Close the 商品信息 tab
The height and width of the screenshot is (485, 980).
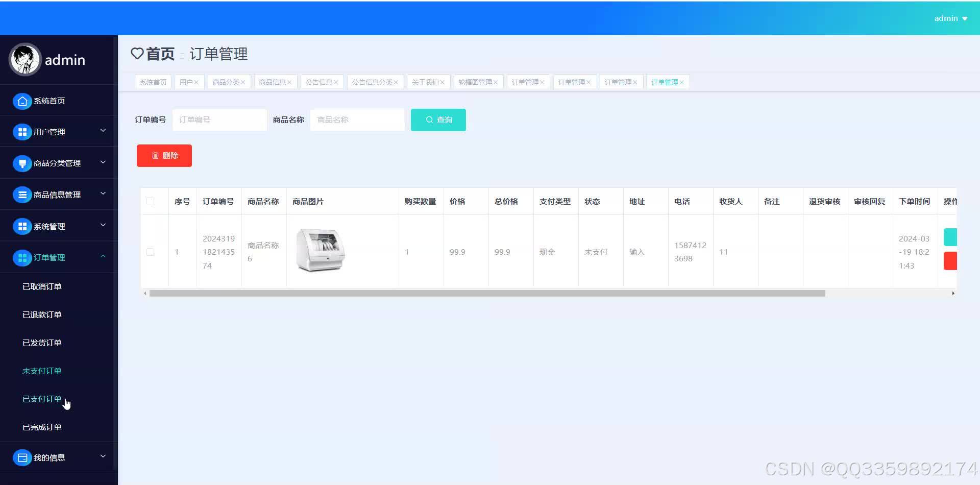coord(289,82)
